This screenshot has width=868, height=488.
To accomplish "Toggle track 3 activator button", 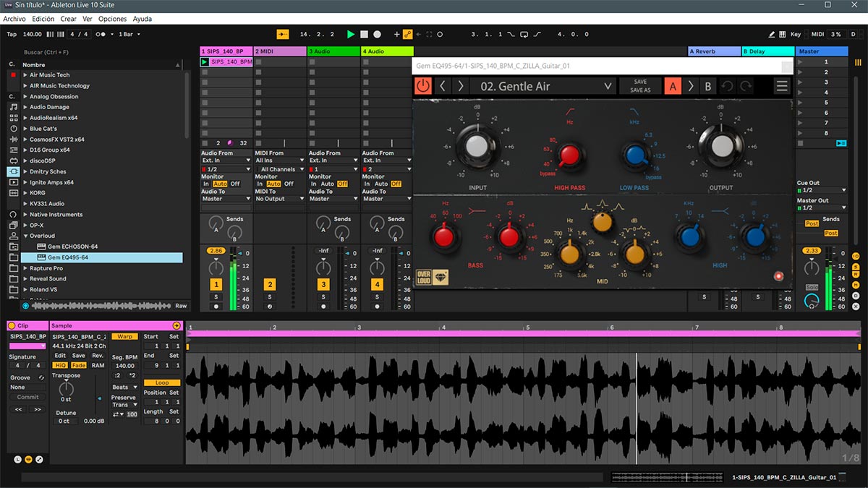I will [323, 285].
